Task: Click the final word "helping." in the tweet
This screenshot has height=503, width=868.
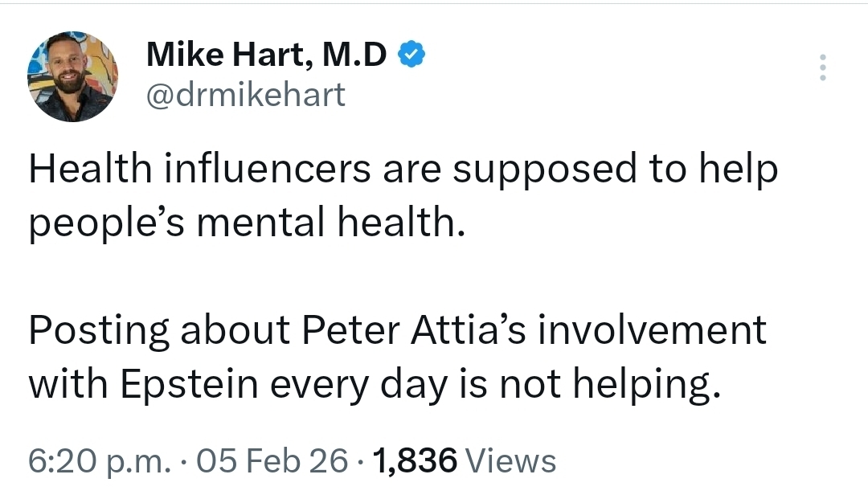Action: point(641,385)
